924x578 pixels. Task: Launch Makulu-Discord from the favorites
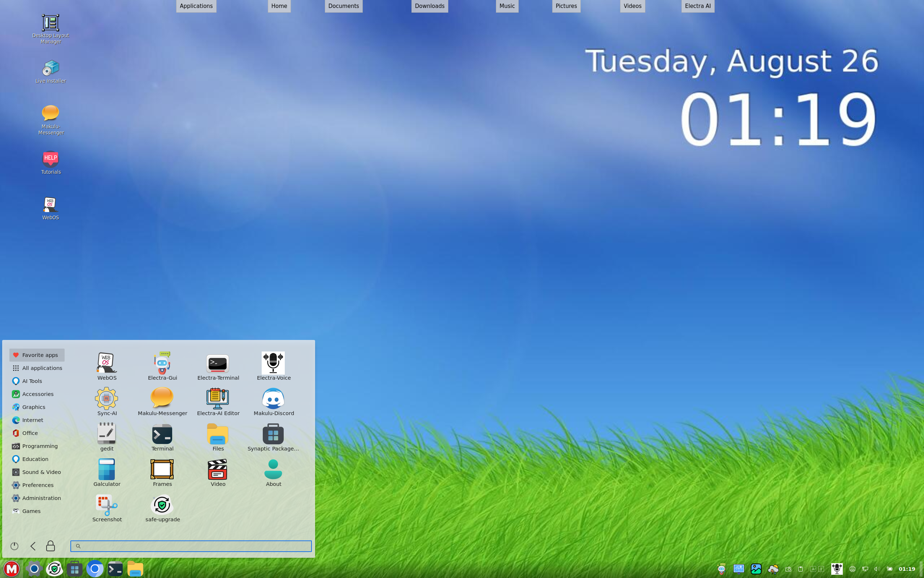point(273,401)
